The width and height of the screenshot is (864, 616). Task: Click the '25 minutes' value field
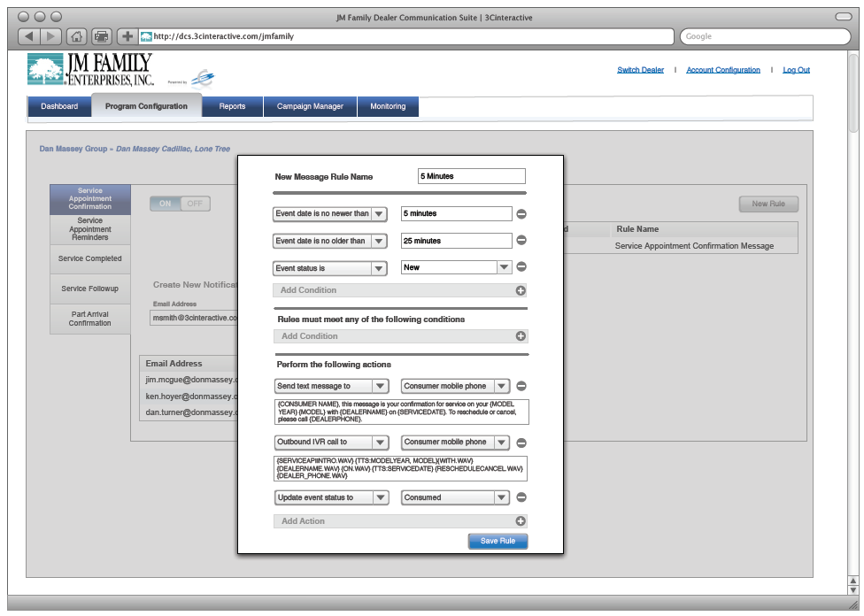click(x=456, y=241)
